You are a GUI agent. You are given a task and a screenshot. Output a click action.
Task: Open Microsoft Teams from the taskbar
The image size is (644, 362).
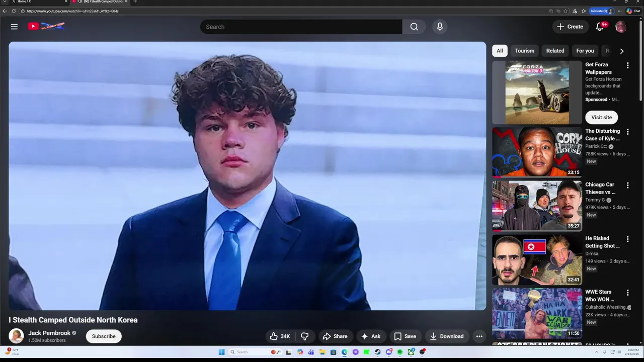click(x=311, y=352)
